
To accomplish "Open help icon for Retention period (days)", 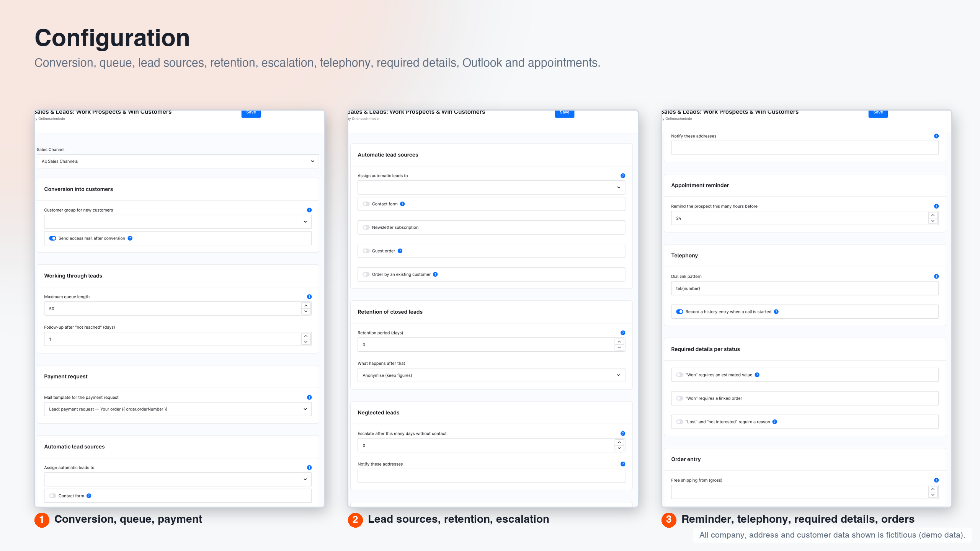I will click(x=623, y=333).
